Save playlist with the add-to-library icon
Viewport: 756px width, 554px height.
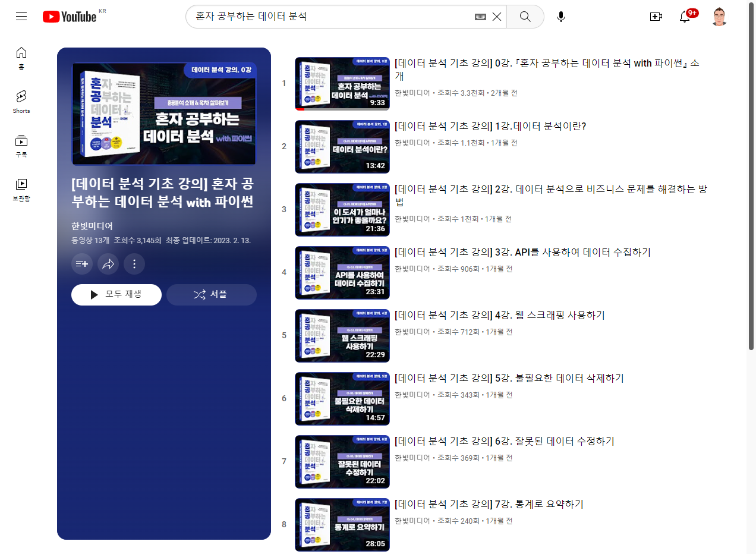click(x=82, y=264)
